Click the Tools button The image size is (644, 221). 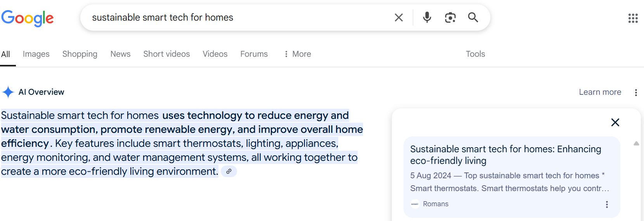click(475, 54)
